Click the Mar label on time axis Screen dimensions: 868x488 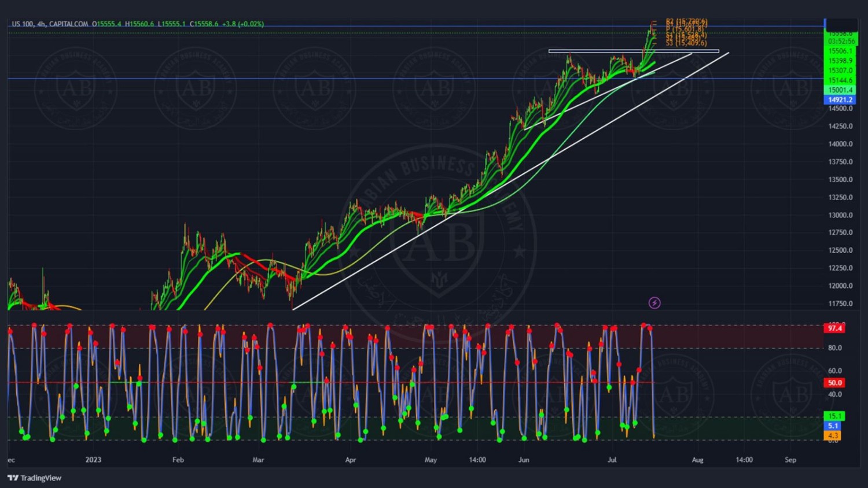(x=258, y=460)
